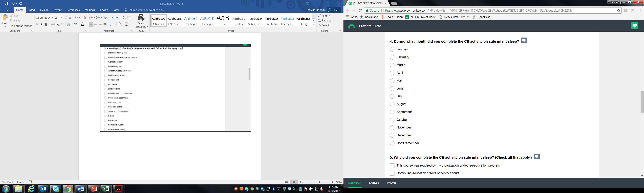Screen dimensions: 644x193
Task: Open the References ribbon tab
Action: 73,10
